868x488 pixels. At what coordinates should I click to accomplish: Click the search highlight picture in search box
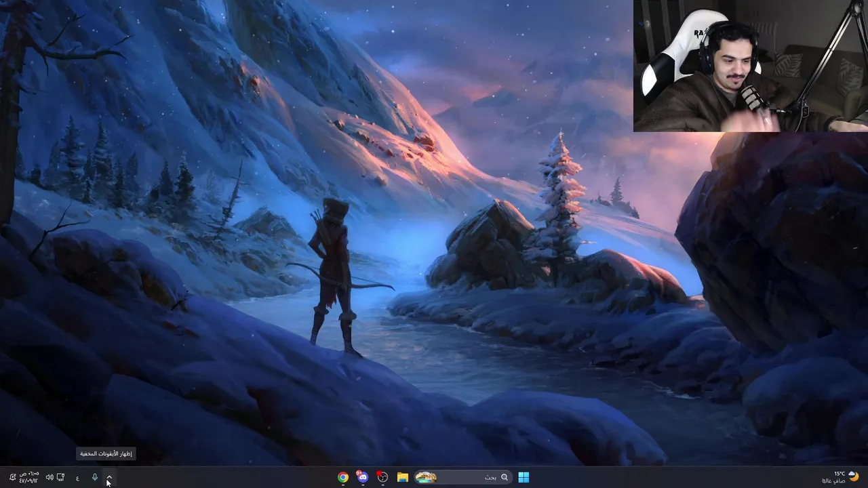[x=425, y=477]
